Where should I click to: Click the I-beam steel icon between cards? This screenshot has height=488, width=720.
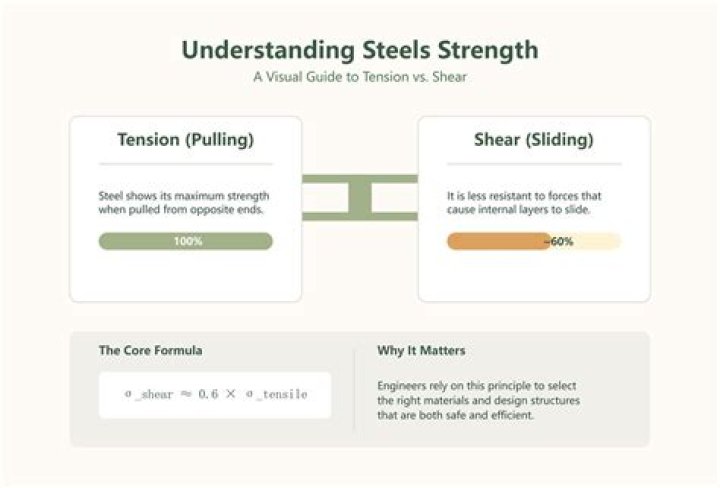(360, 197)
